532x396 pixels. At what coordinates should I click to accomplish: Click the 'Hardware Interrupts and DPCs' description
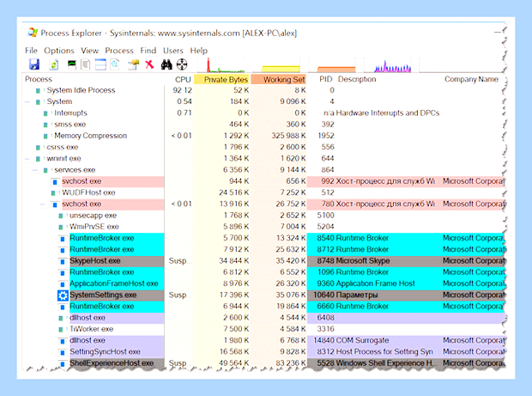coord(388,113)
